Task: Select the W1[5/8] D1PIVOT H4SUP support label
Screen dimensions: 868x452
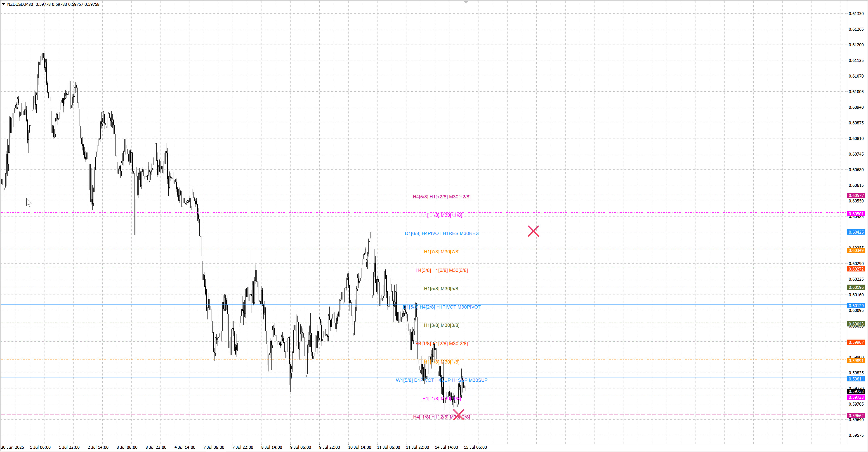Action: point(441,380)
